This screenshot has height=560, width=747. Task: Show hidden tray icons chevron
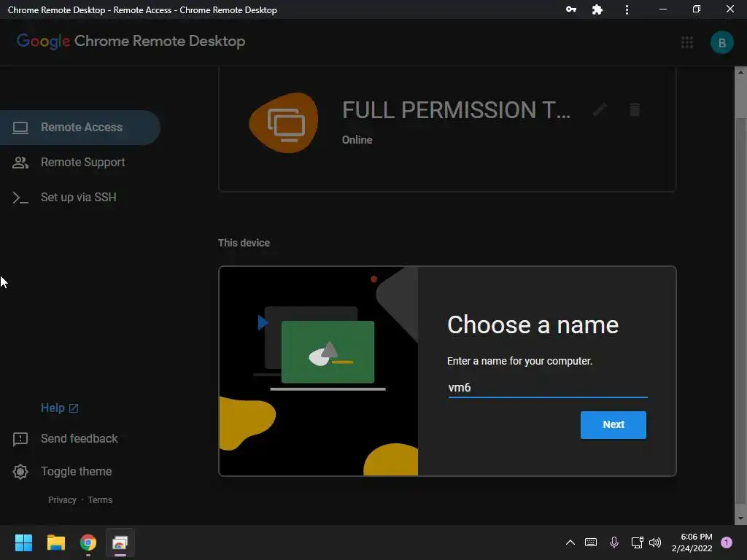click(570, 542)
